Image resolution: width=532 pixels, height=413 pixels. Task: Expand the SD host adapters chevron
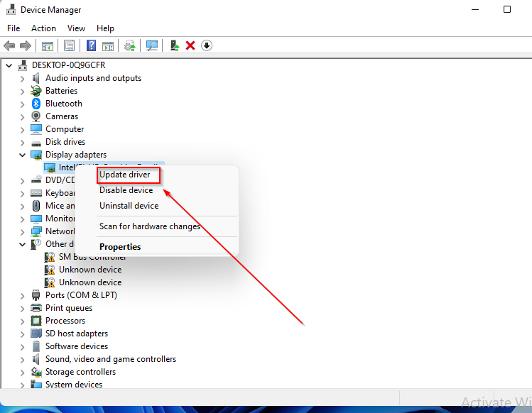[x=23, y=334]
